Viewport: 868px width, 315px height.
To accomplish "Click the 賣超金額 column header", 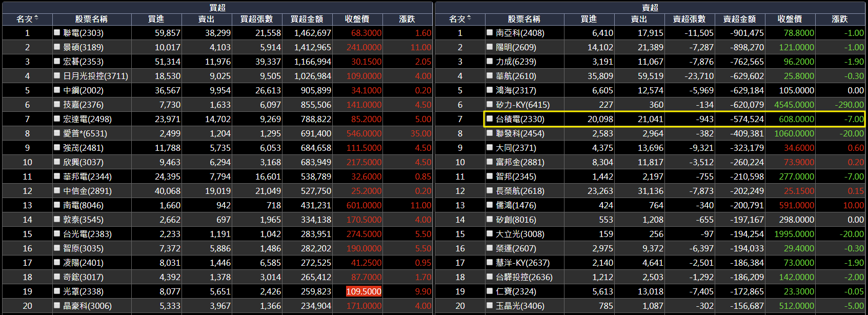I will pos(739,19).
